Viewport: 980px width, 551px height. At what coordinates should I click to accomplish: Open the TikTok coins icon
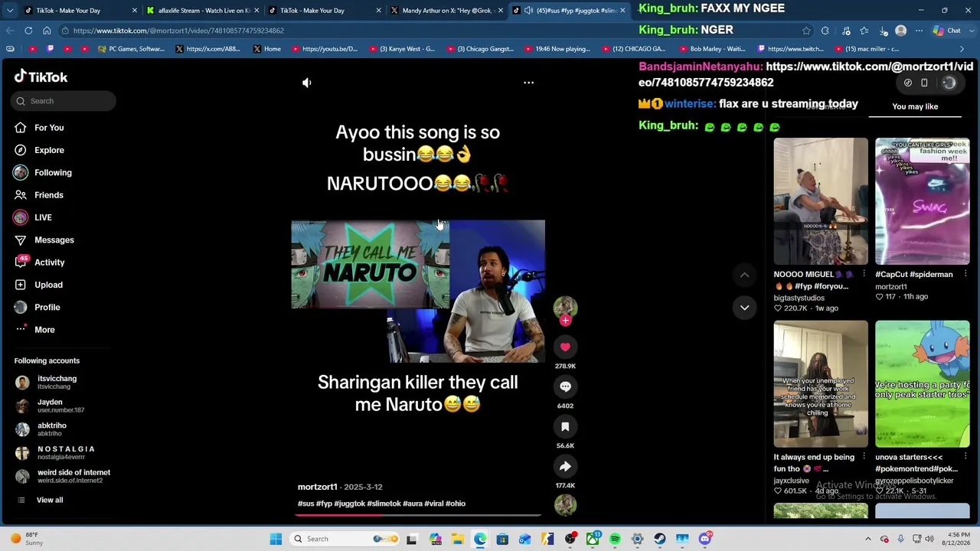click(907, 83)
